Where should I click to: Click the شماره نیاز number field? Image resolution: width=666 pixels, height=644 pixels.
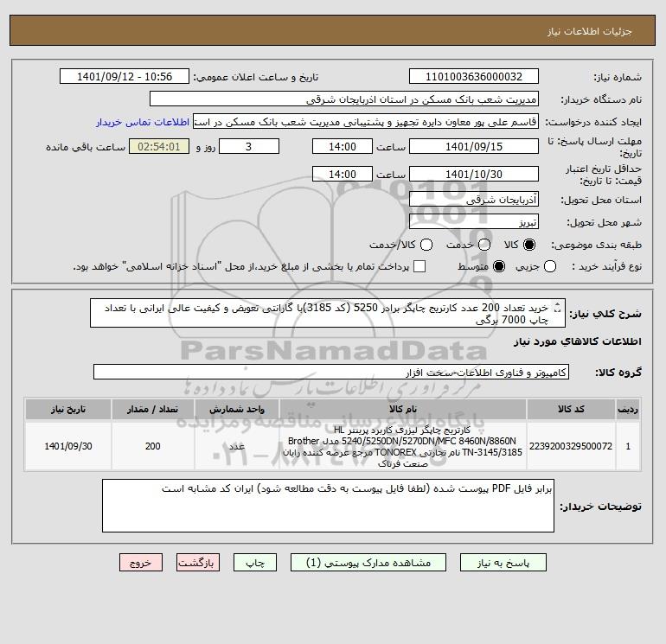tap(474, 76)
